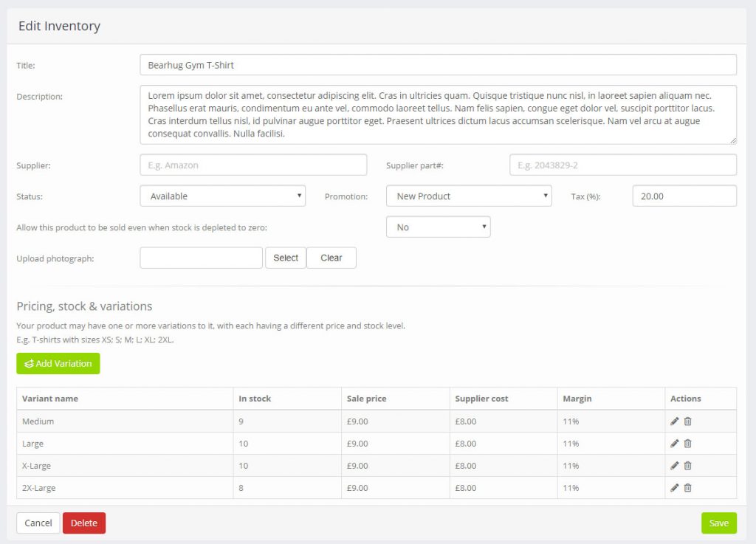Open the Status dropdown showing Available
Screen dimensions: 756x544
pos(222,196)
